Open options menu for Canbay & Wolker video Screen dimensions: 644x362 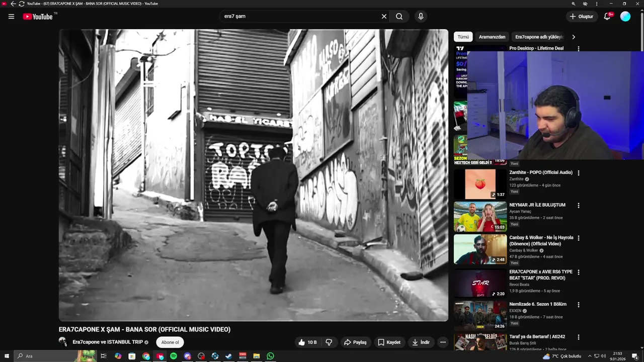pyautogui.click(x=579, y=238)
